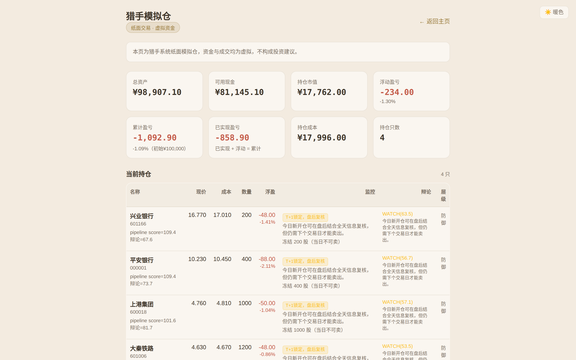Click the 纸面交易 · 虚拟资金 badge
The width and height of the screenshot is (576, 360).
click(153, 28)
